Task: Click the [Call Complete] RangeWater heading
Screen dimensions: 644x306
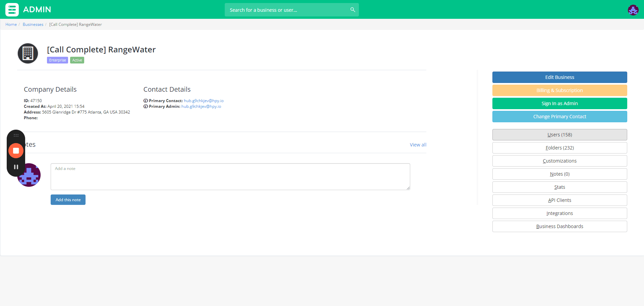Action: [101, 50]
